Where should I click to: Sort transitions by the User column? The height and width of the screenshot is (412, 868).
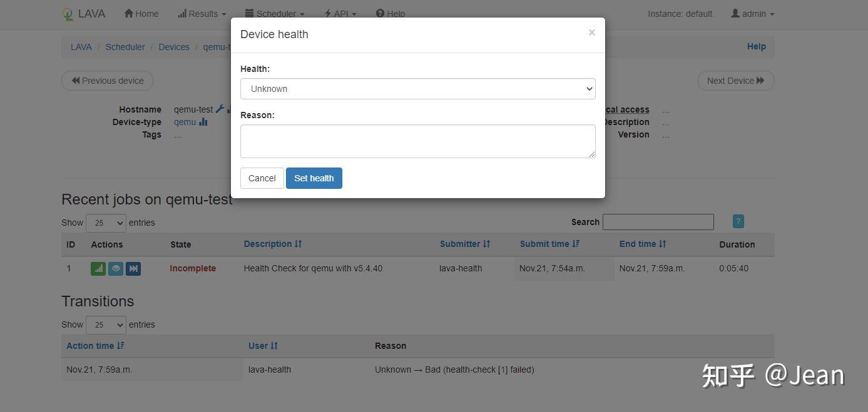tap(263, 346)
